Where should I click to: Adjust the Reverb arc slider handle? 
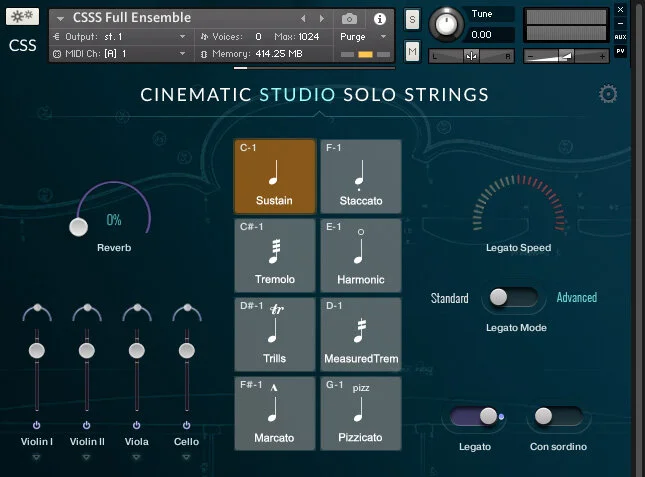(78, 227)
